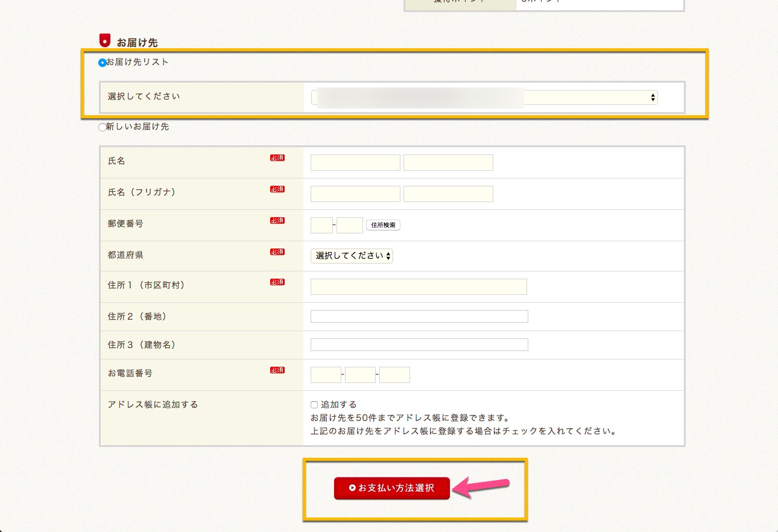
Task: Select the 新しいお届け先 radio button
Action: coord(102,127)
